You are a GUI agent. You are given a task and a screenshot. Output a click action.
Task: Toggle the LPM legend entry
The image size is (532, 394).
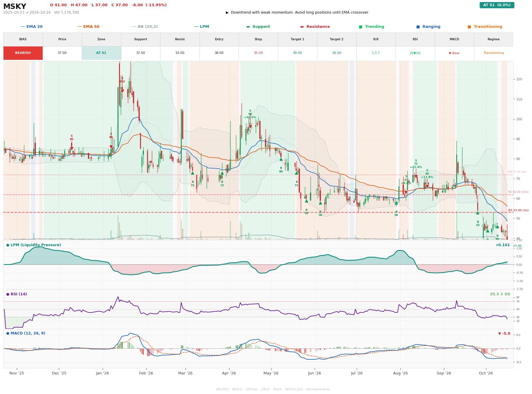click(201, 27)
